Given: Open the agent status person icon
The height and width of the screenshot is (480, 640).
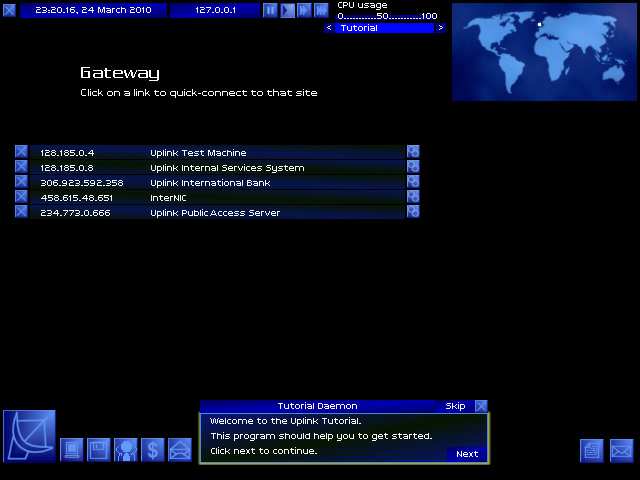Looking at the screenshot, I should [x=126, y=450].
